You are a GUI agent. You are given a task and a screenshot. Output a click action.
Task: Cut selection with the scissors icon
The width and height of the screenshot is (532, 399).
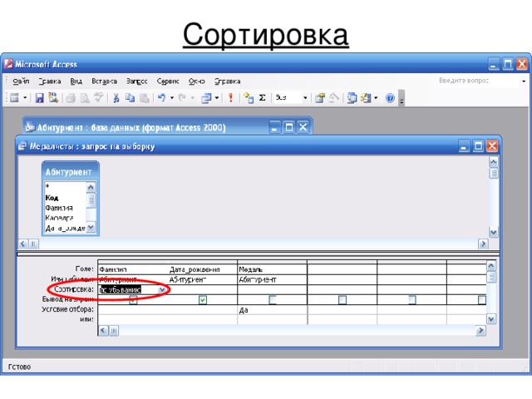click(116, 98)
